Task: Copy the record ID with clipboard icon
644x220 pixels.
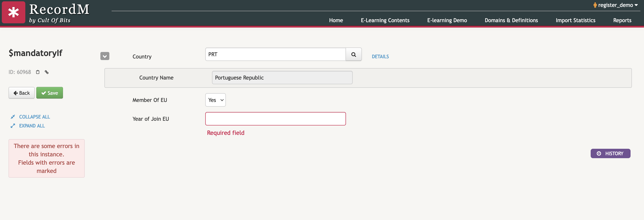Action: [x=38, y=72]
